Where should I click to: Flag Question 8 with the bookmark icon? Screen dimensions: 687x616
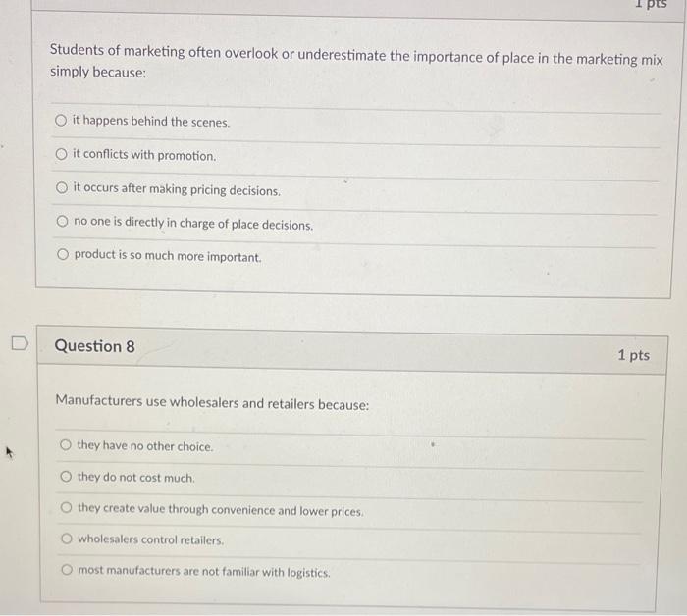[18, 345]
